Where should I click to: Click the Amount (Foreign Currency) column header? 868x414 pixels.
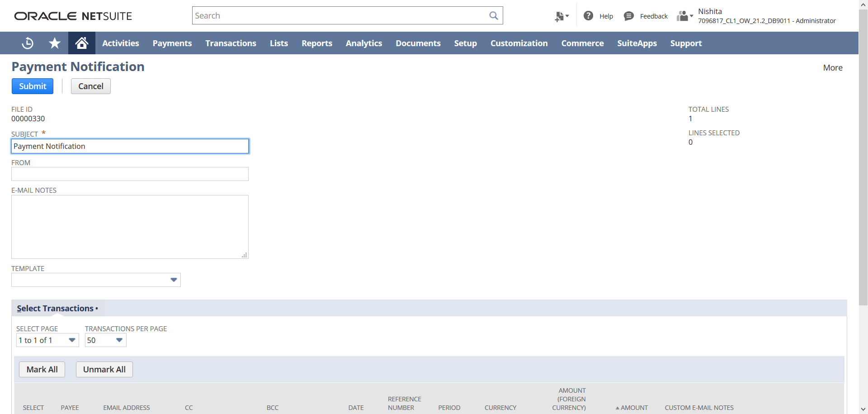click(x=569, y=399)
